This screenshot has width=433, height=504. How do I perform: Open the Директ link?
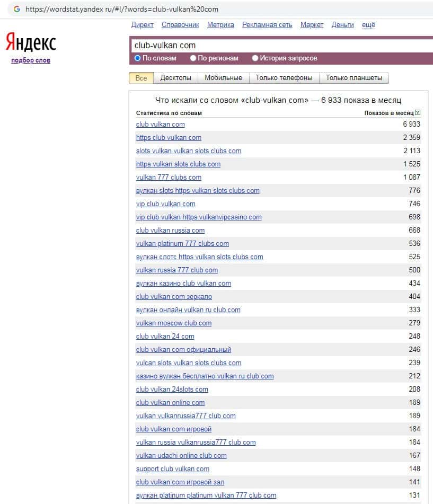pyautogui.click(x=143, y=25)
